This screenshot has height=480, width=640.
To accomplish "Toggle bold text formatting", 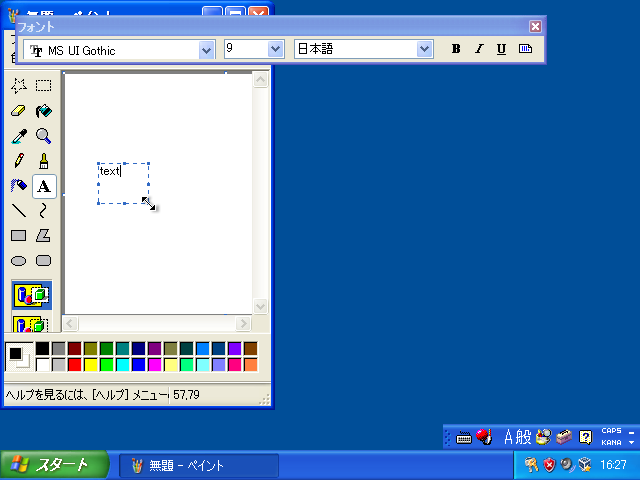I will (456, 49).
